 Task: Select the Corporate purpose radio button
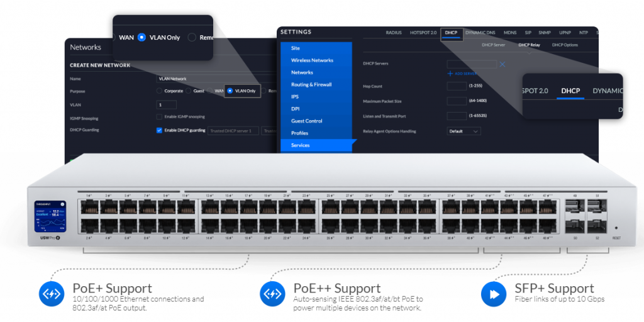159,91
